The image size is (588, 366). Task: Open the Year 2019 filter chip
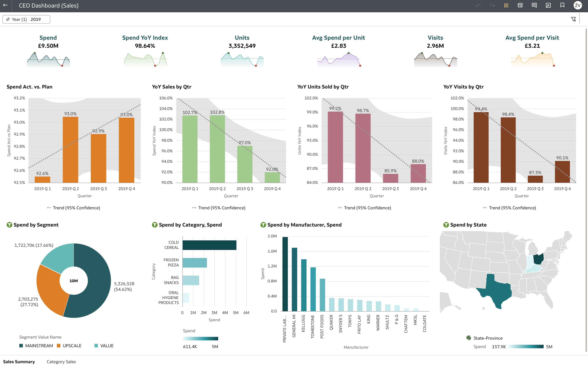pyautogui.click(x=26, y=19)
